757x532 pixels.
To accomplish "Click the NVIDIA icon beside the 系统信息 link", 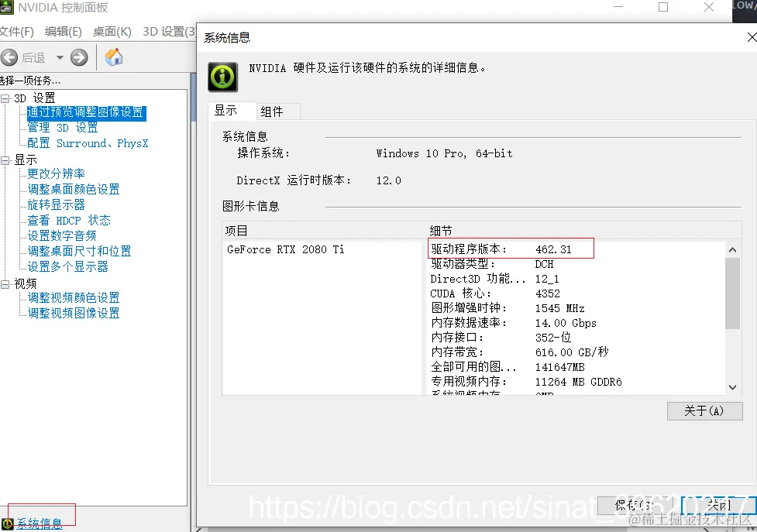I will (x=7, y=523).
